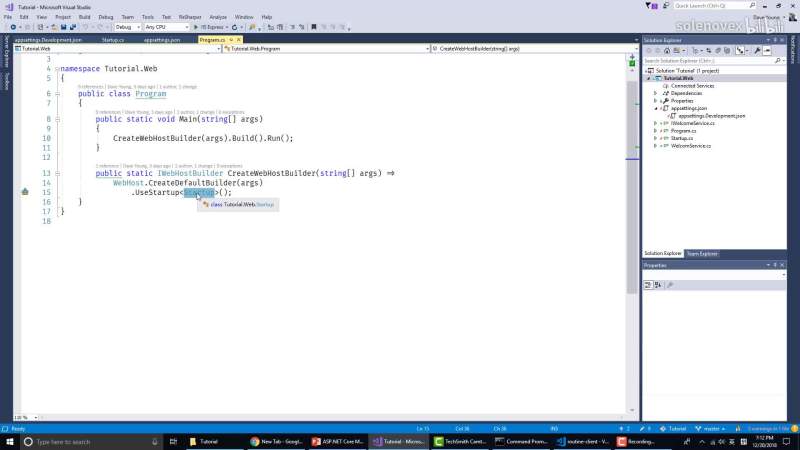Select Program.cs in Solution Explorer
The image size is (800, 450).
(683, 131)
